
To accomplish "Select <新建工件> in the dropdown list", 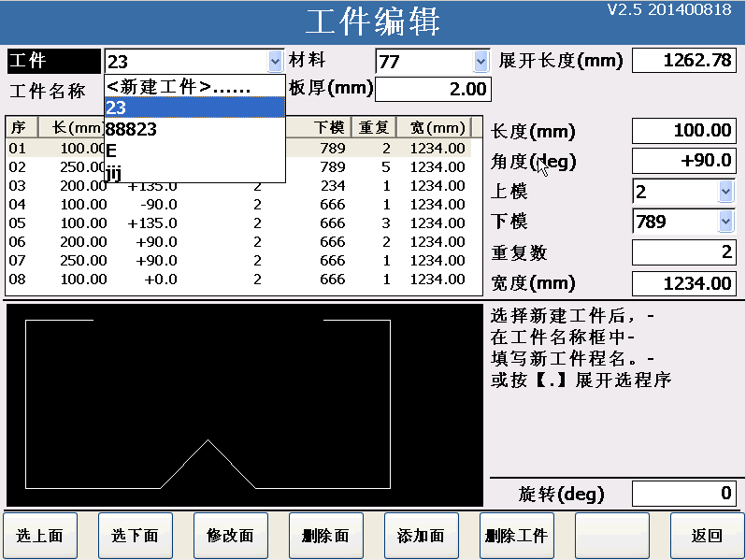I will [195, 87].
